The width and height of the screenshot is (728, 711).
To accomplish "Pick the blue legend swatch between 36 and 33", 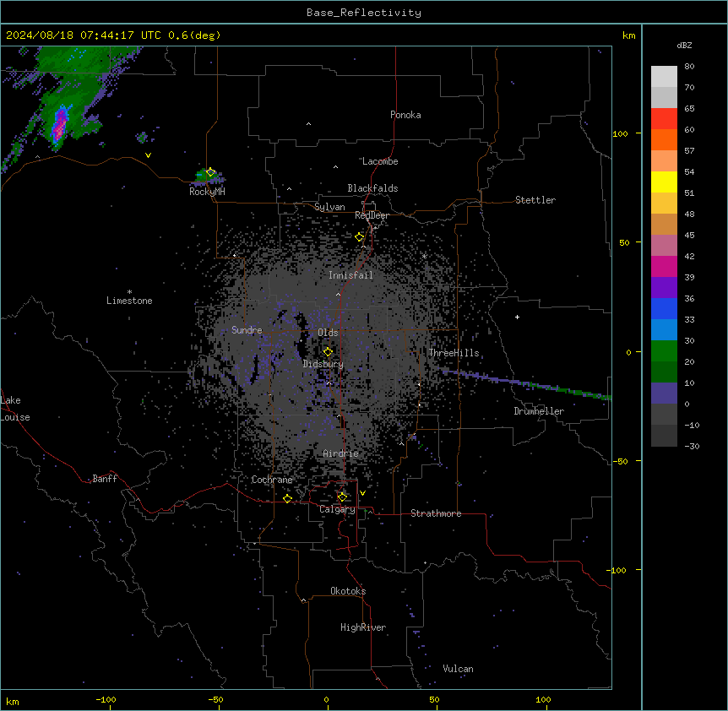I will (x=664, y=308).
